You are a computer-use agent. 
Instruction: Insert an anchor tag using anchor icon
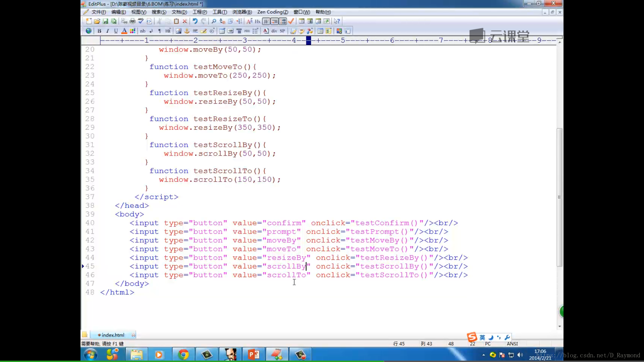[x=187, y=31]
